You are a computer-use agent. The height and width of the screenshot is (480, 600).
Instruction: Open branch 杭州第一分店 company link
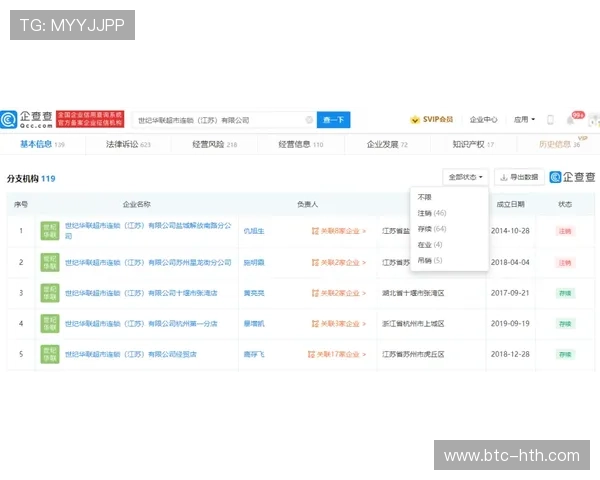pyautogui.click(x=141, y=324)
